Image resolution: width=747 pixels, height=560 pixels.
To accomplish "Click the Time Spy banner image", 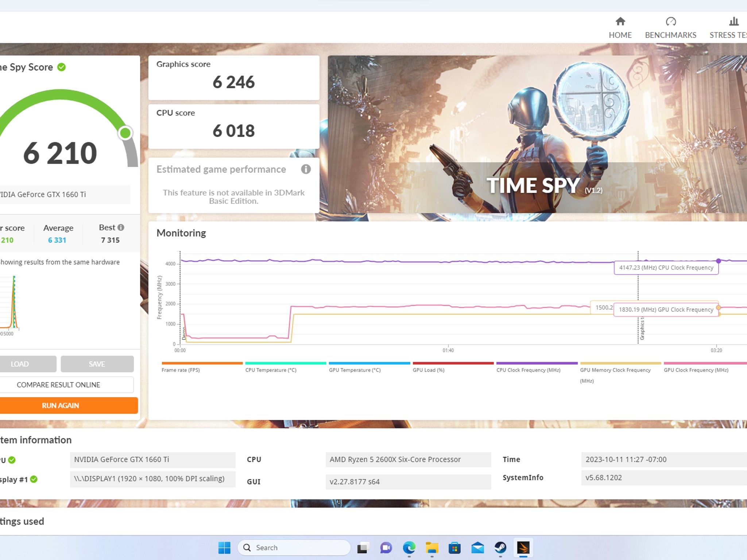I will pos(537,134).
